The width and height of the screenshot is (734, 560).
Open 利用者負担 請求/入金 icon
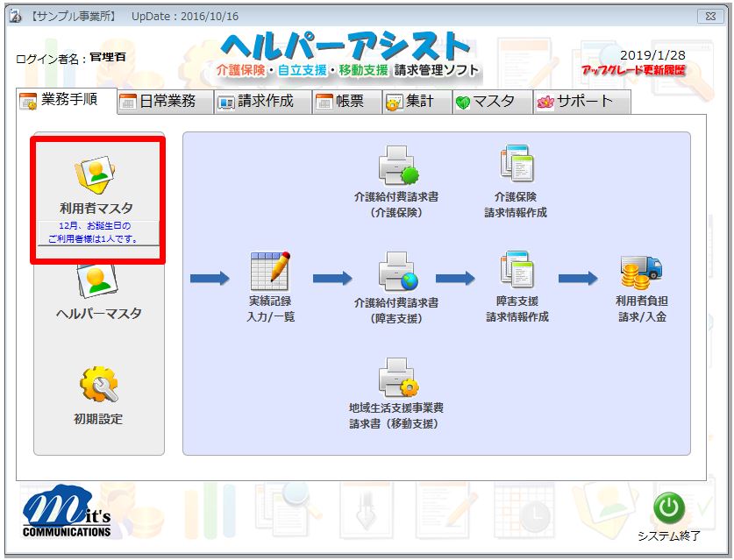641,272
